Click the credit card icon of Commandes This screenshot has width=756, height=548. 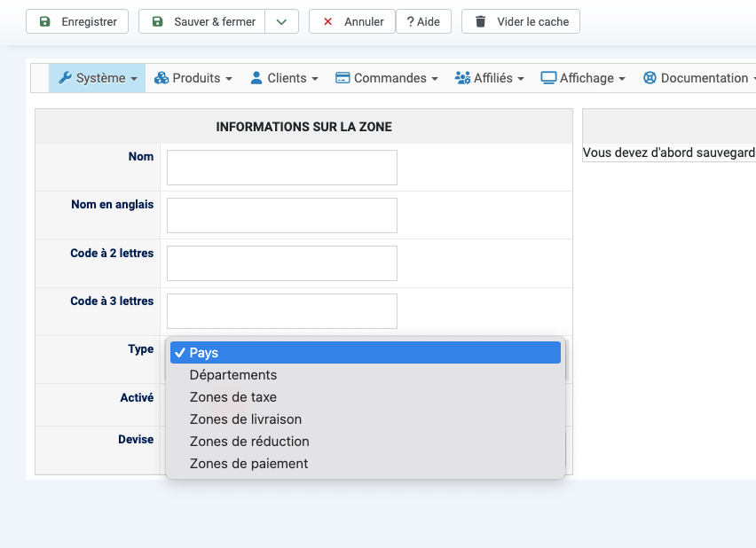343,78
